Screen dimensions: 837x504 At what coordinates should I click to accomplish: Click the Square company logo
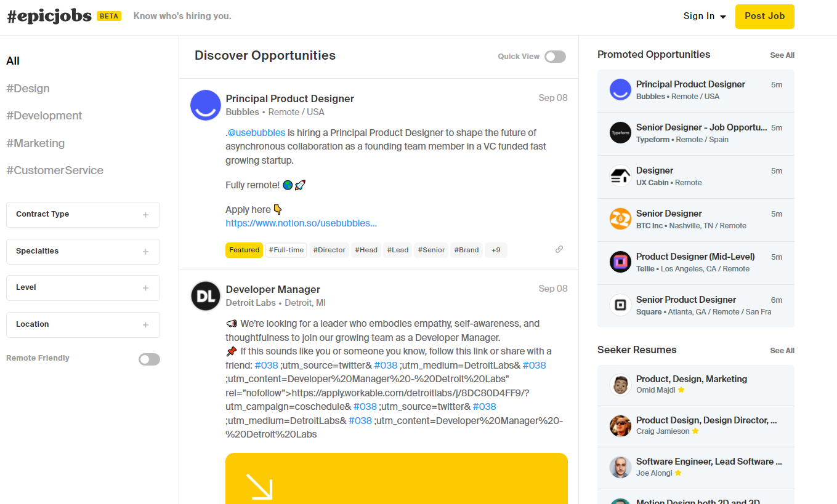point(620,305)
